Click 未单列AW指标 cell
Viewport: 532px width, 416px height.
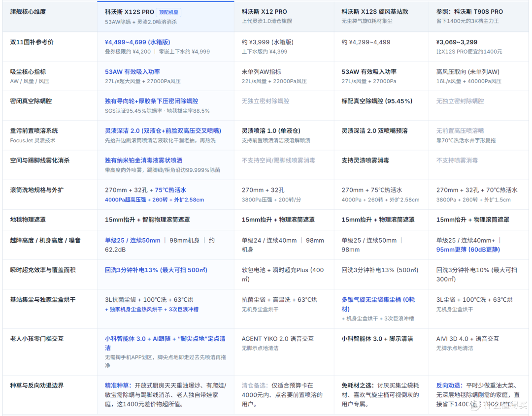pyautogui.click(x=261, y=71)
